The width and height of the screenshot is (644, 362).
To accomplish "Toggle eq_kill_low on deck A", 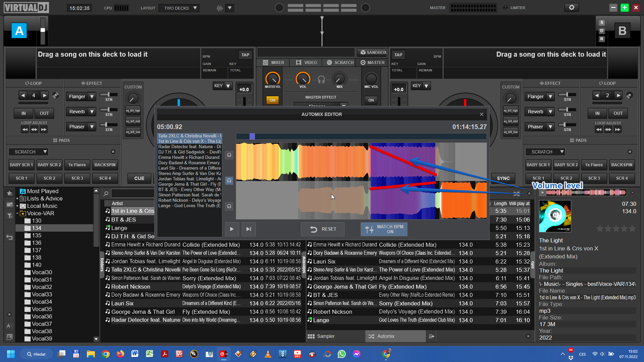I will (x=133, y=132).
